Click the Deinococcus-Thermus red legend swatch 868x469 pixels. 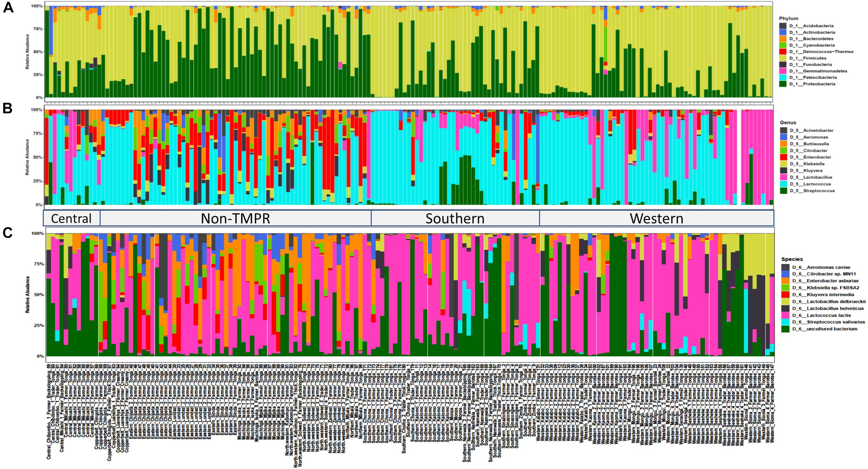pyautogui.click(x=782, y=51)
